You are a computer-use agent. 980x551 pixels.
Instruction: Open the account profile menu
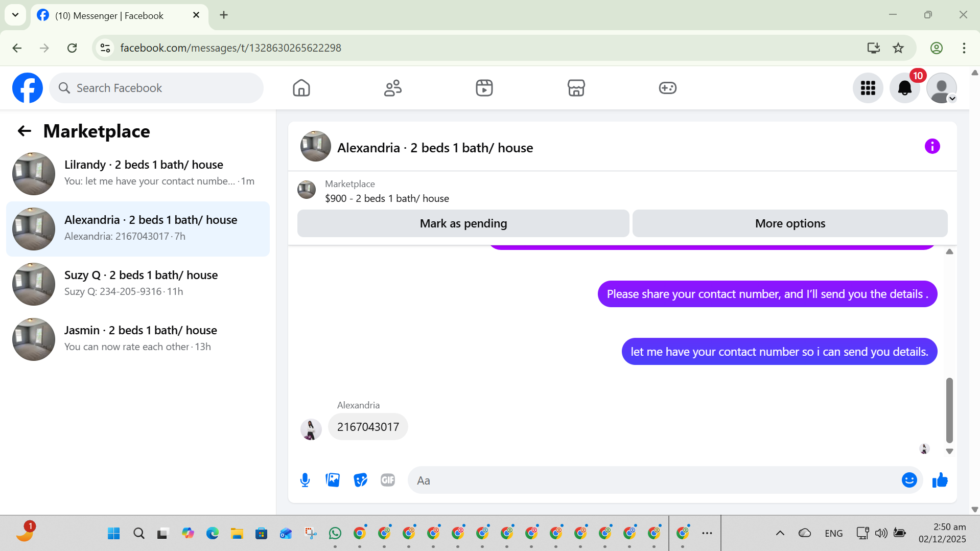click(942, 88)
